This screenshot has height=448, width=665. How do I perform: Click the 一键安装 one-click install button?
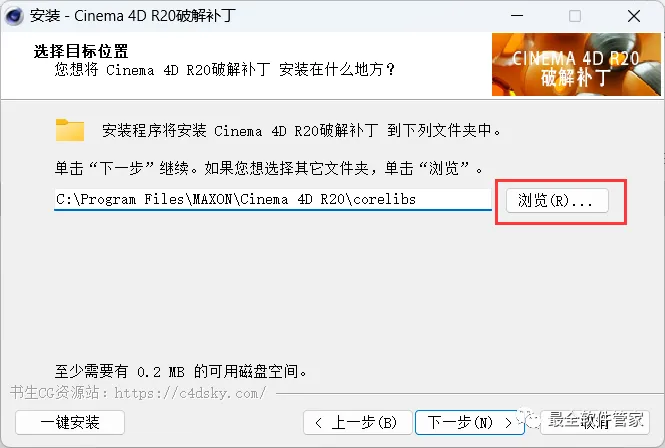pos(70,423)
